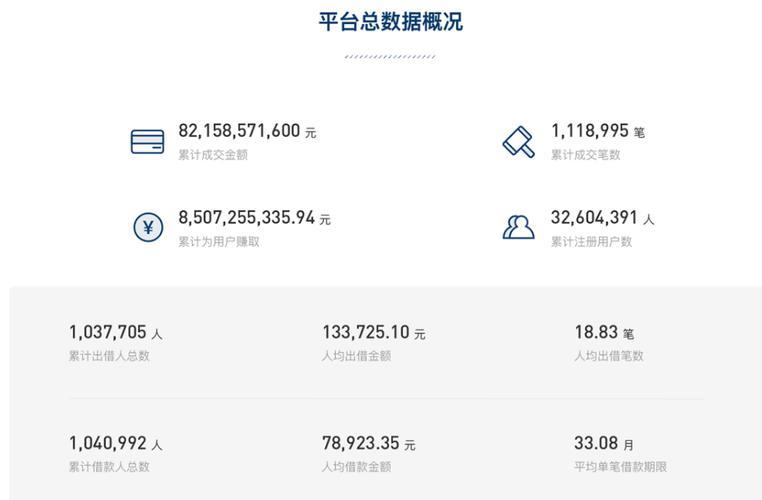Click the 平均单笔借款期限 label
This screenshot has width=762, height=500.
click(620, 467)
